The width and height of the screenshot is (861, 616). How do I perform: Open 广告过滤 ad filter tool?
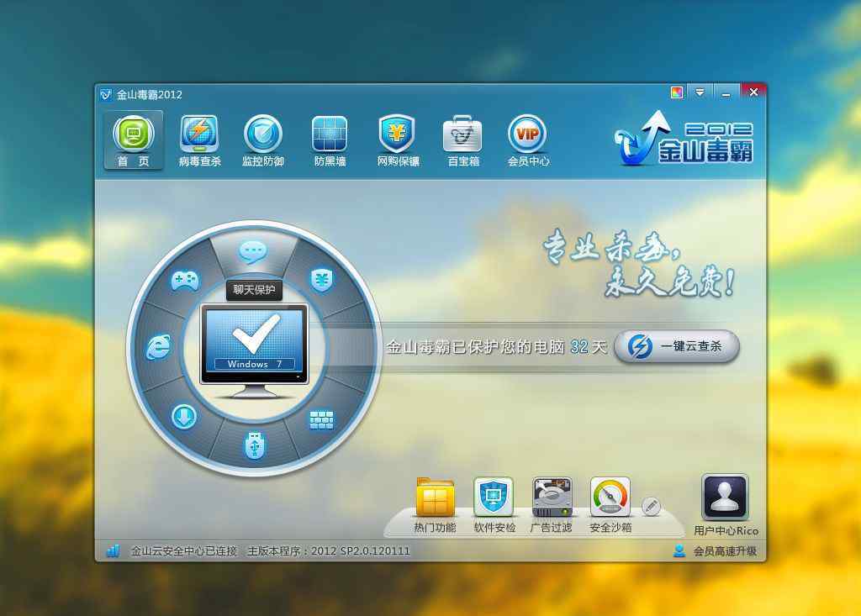click(x=552, y=504)
